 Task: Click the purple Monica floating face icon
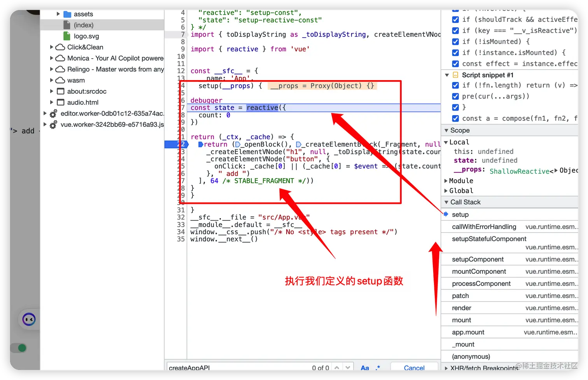[29, 320]
